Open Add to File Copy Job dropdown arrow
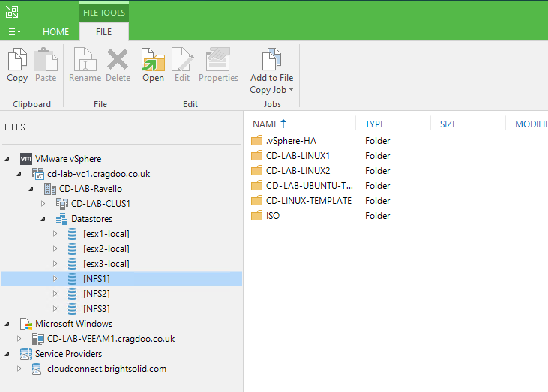The width and height of the screenshot is (548, 392). [291, 90]
